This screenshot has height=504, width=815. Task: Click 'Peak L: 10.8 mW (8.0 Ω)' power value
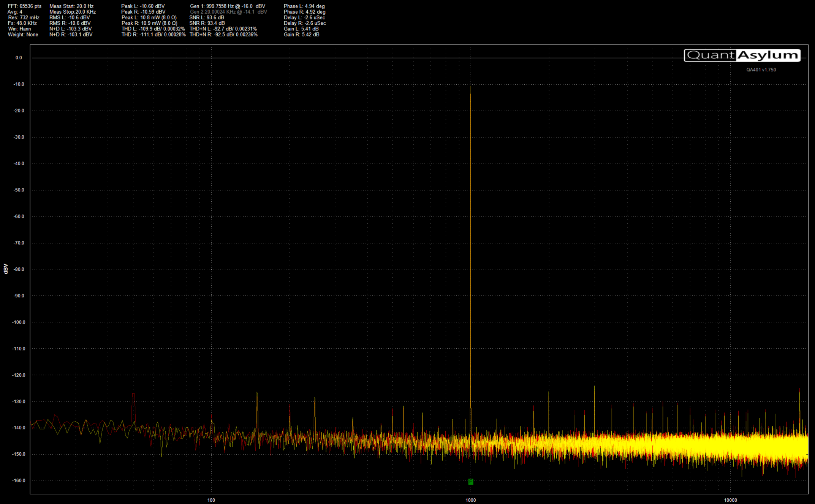149,17
